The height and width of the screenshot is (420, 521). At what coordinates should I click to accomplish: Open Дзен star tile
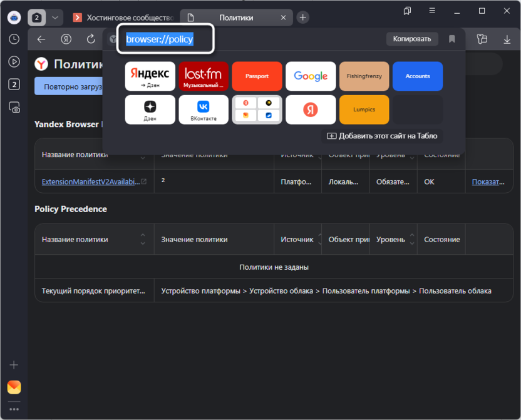(x=150, y=110)
